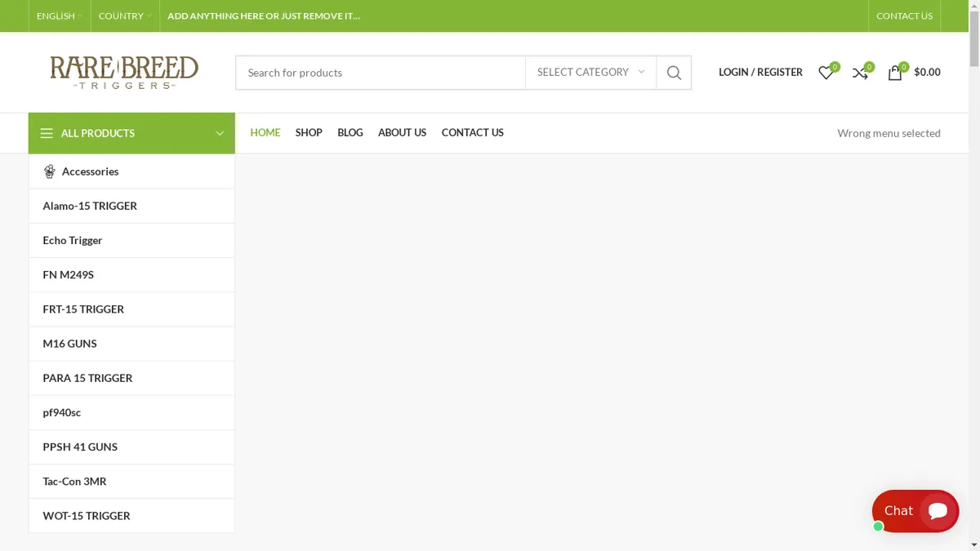The width and height of the screenshot is (980, 551).
Task: Click the Search for products field
Action: tap(381, 73)
